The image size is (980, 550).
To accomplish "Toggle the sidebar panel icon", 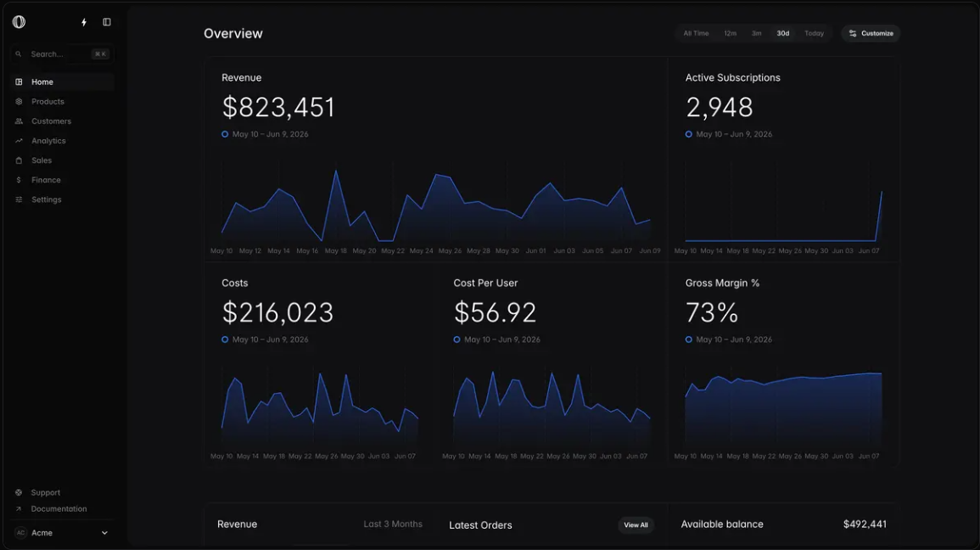I will coord(107,22).
